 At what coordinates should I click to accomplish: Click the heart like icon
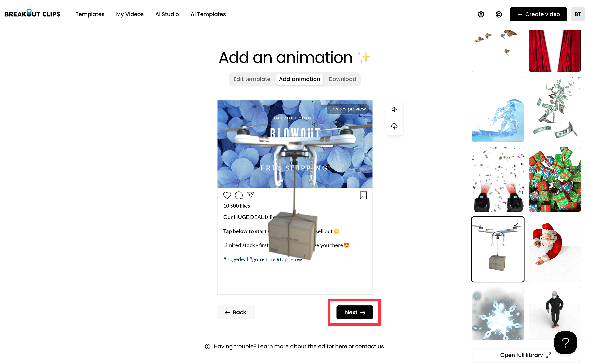pos(227,195)
